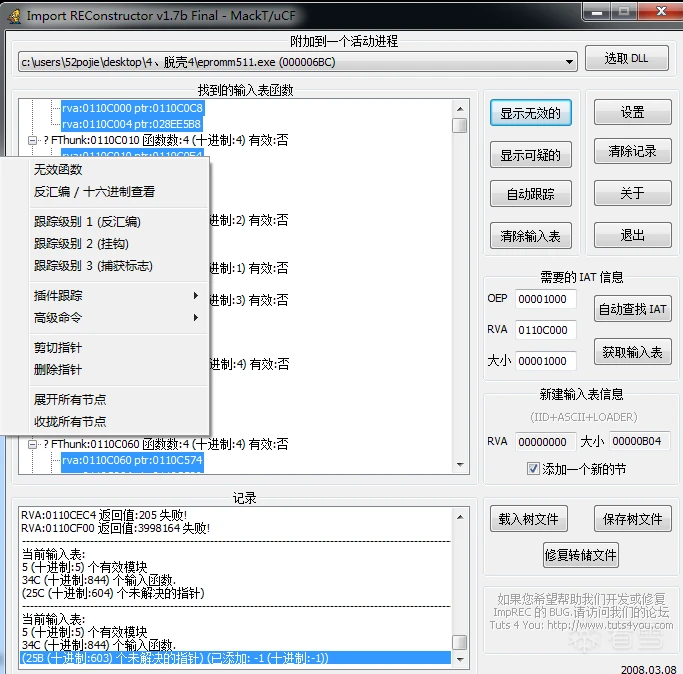Click log line RVA:0110CF00 返回值:3998164 失败

[115, 528]
